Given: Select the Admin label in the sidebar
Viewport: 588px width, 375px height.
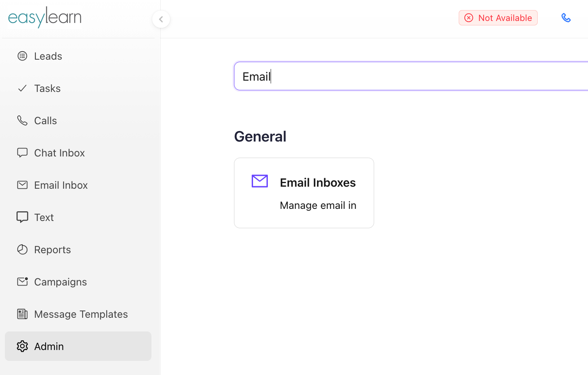Looking at the screenshot, I should pos(49,346).
